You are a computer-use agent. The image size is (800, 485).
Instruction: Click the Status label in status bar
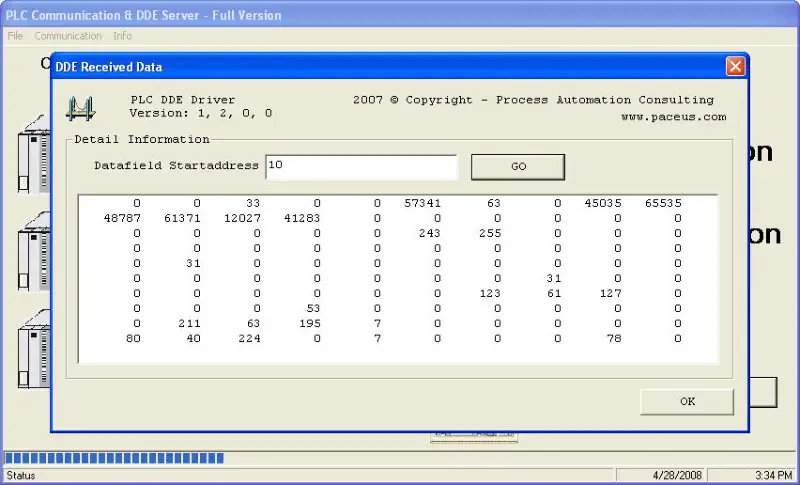click(x=23, y=474)
